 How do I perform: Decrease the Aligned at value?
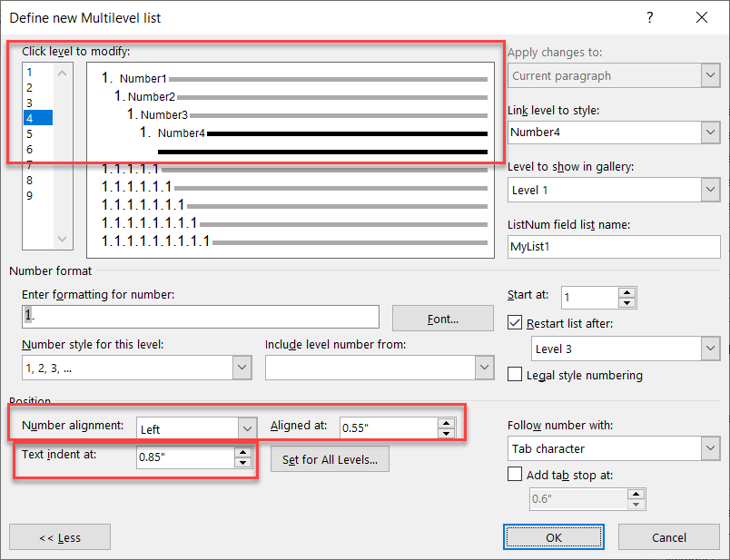tap(448, 432)
